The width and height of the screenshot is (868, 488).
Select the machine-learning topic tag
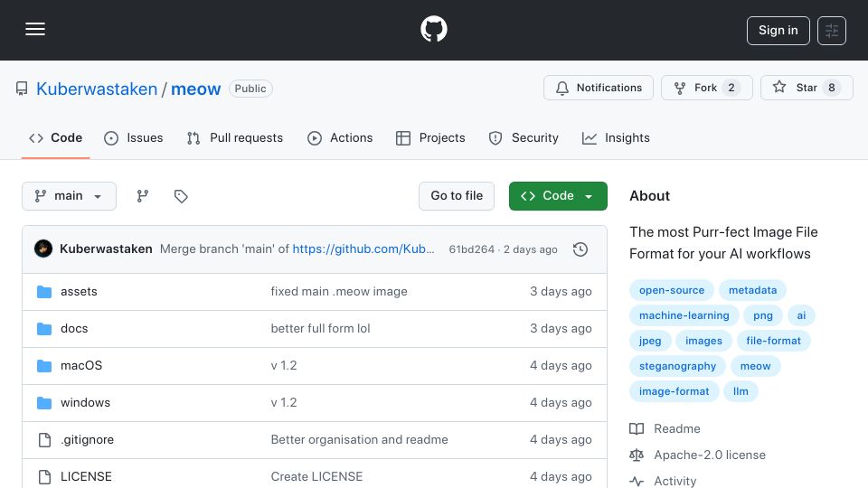[x=684, y=316]
